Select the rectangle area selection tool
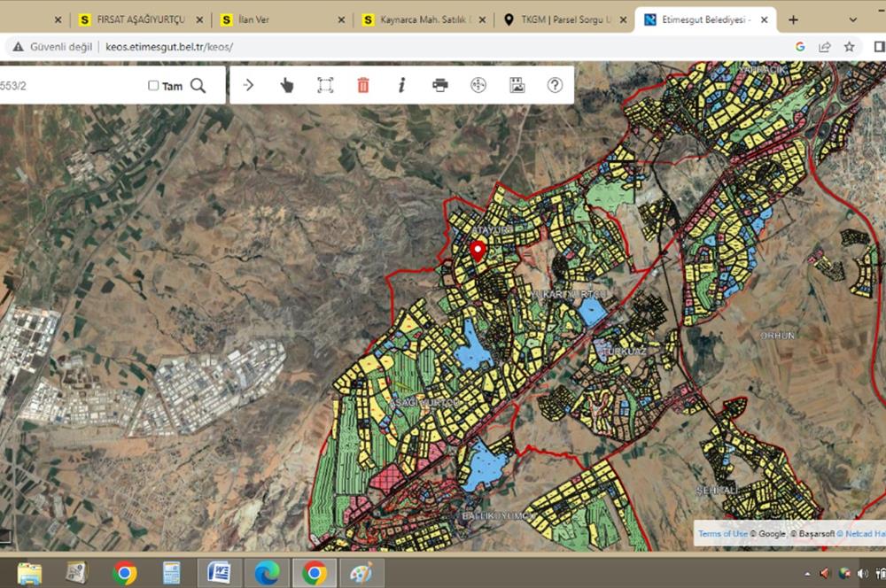The image size is (886, 588). pyautogui.click(x=325, y=85)
